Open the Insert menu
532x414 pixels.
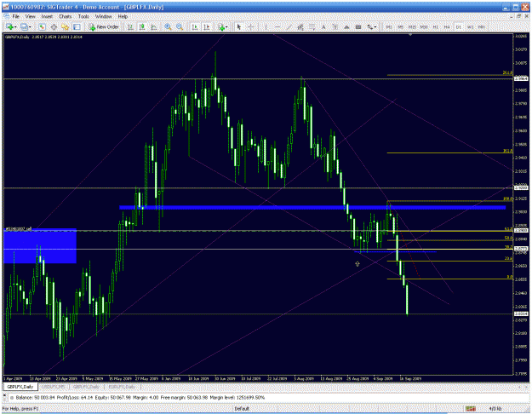click(x=47, y=16)
